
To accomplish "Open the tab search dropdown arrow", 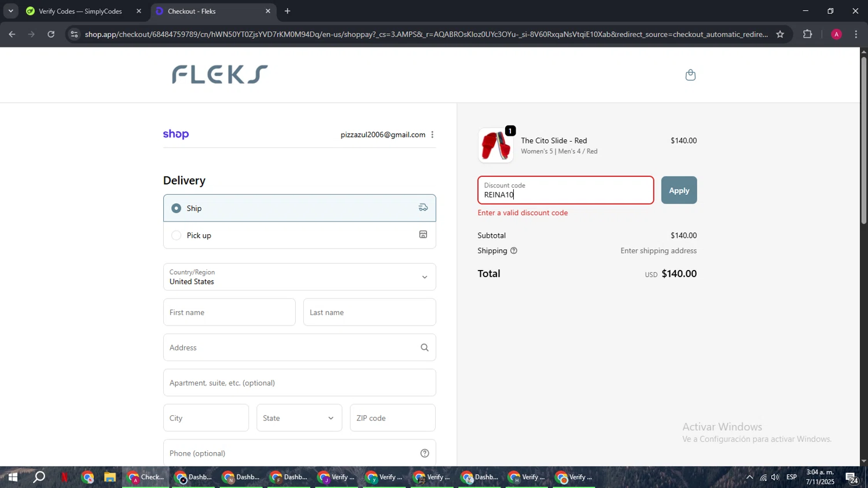I will 10,11.
